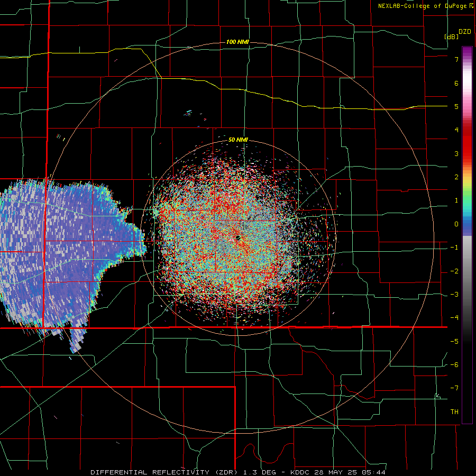Click the colorbar value label 6

[x=456, y=83]
